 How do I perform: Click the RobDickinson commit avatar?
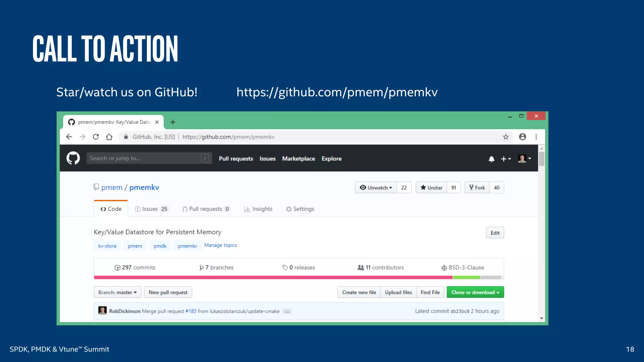103,310
